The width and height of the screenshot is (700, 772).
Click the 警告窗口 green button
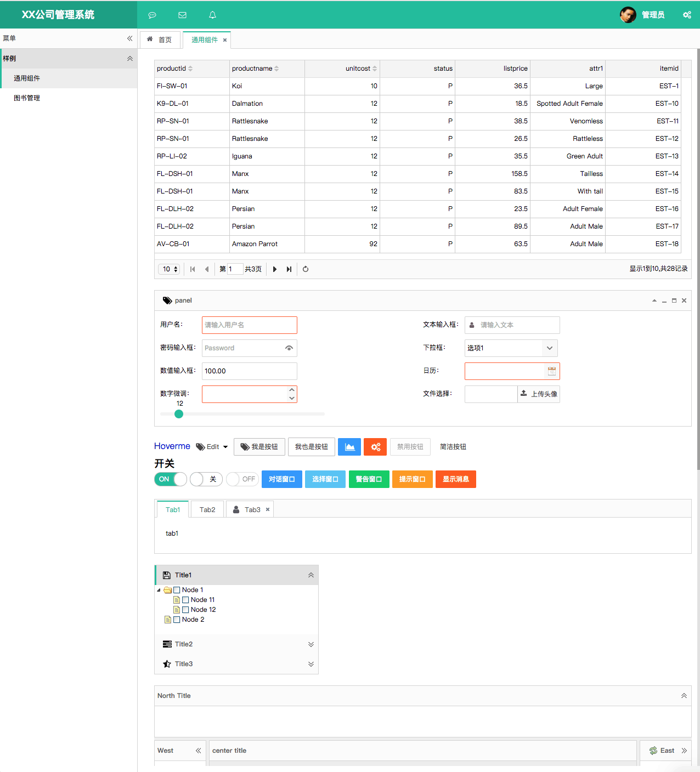369,479
